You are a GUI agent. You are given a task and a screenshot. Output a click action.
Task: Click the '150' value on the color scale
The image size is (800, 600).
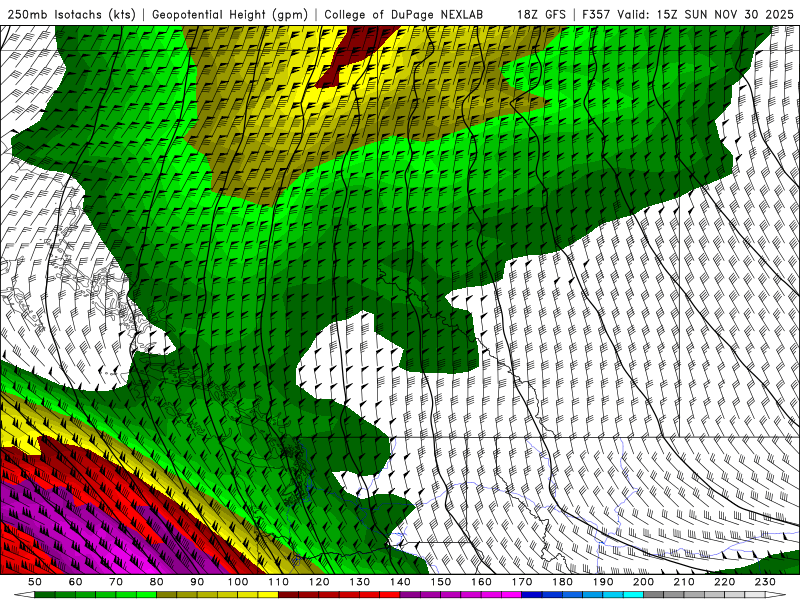[x=441, y=582]
